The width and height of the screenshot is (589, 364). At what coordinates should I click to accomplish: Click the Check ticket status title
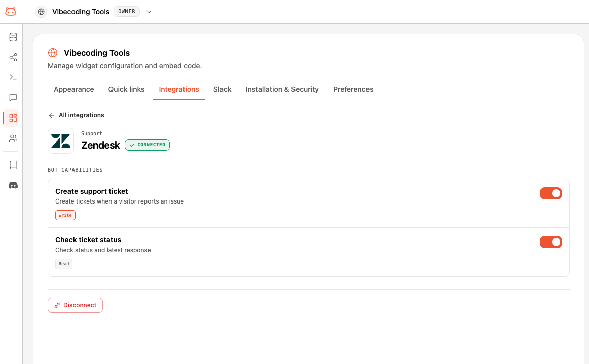tap(88, 240)
